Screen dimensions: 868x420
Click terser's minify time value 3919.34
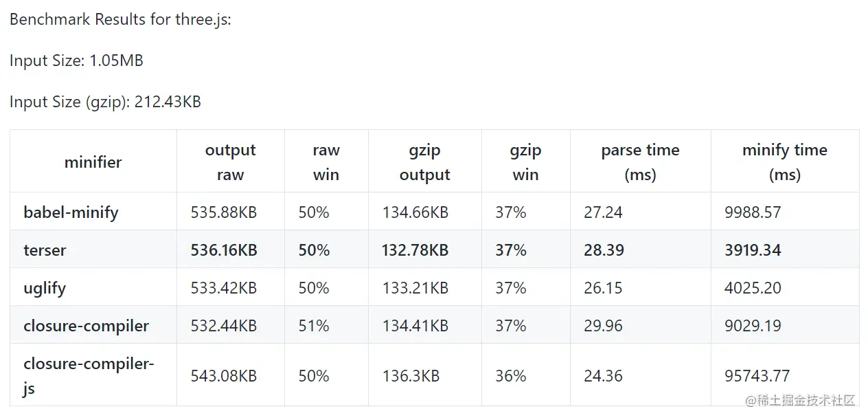pyautogui.click(x=753, y=250)
